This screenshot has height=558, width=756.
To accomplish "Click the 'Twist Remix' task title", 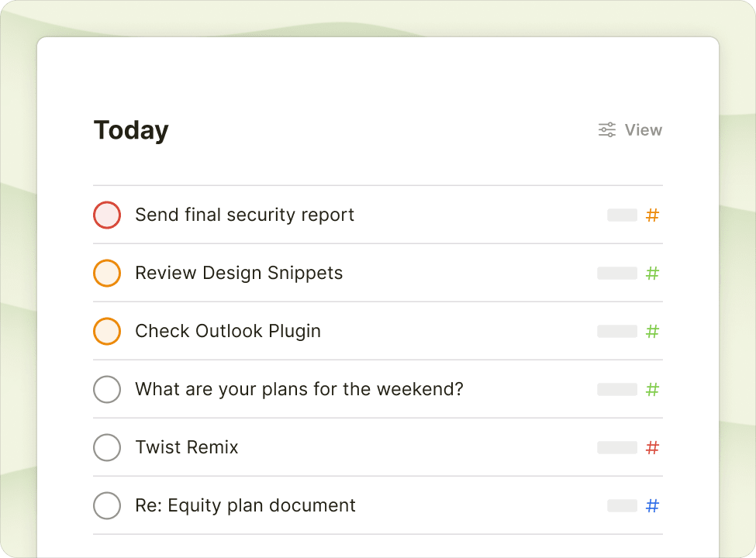I will pyautogui.click(x=187, y=448).
